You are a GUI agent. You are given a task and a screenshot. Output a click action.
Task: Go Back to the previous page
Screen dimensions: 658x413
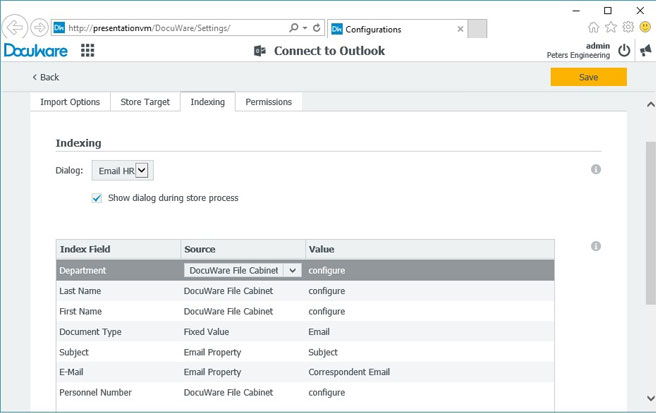(46, 77)
